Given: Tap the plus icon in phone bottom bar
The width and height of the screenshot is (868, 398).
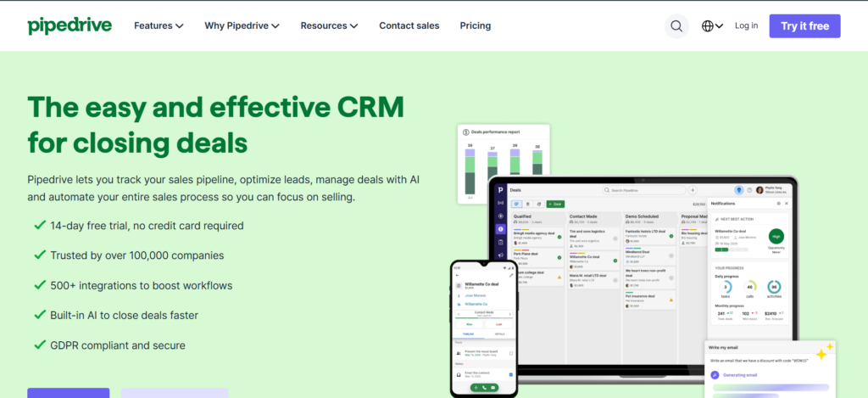Looking at the screenshot, I should pos(476,388).
